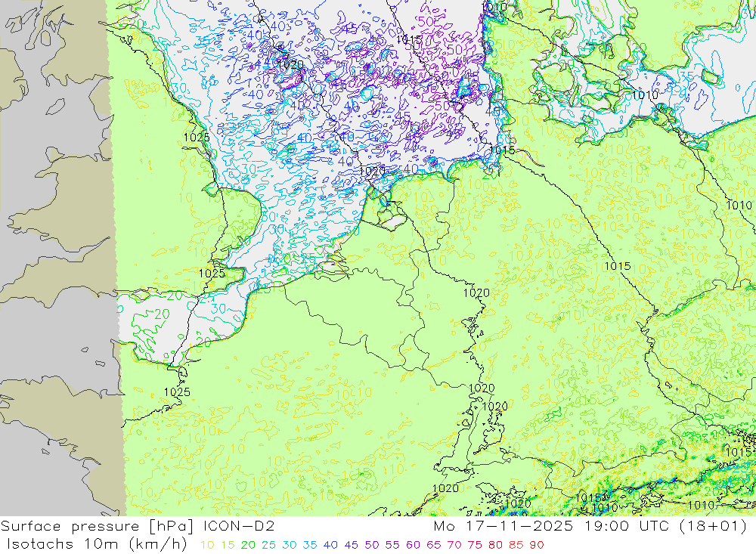Click legend value 85 in the isotach scale

pos(516,546)
